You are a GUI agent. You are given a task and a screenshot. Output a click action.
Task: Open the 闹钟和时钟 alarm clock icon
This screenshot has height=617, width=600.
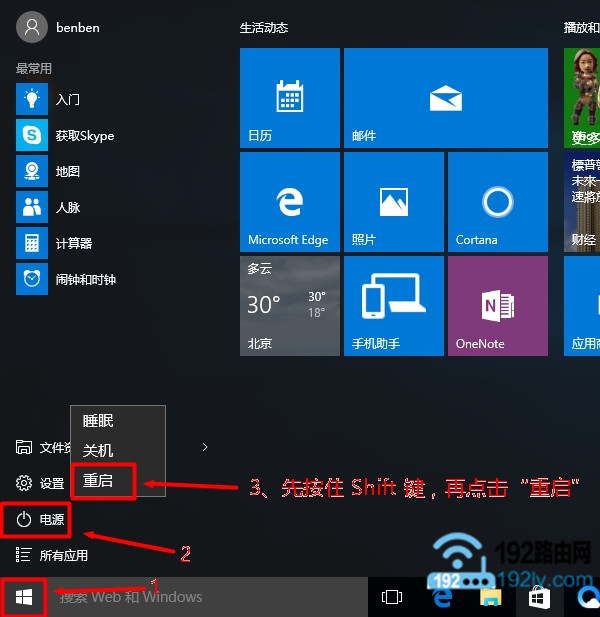pos(32,279)
